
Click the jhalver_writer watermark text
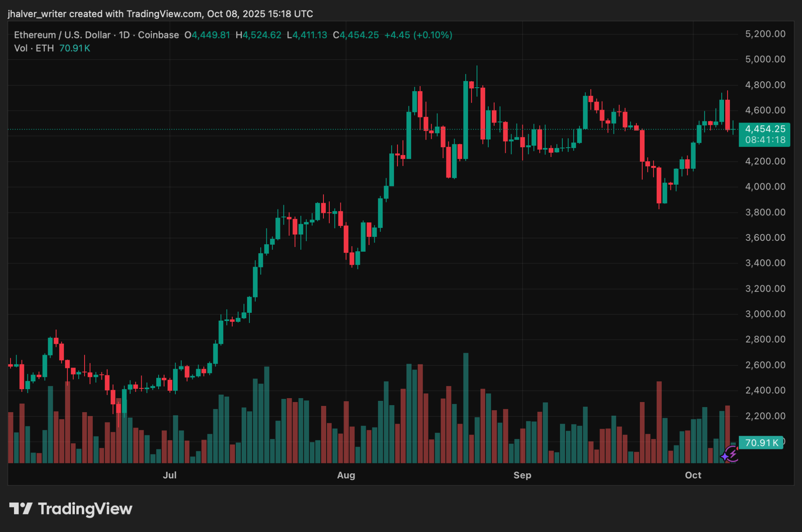[x=37, y=13]
